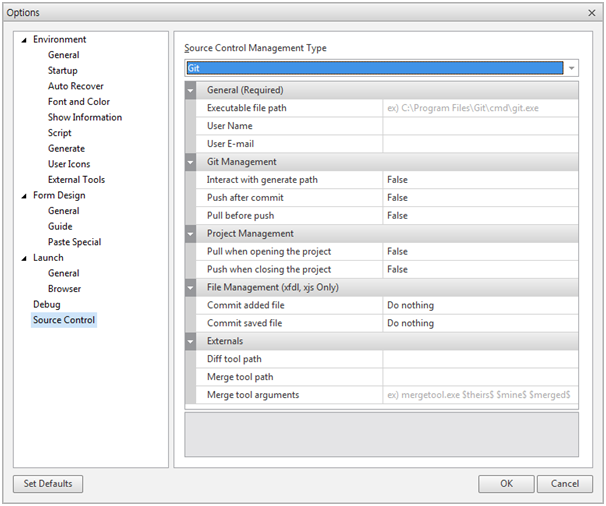
Task: Collapse the Git Management section
Action: (192, 162)
